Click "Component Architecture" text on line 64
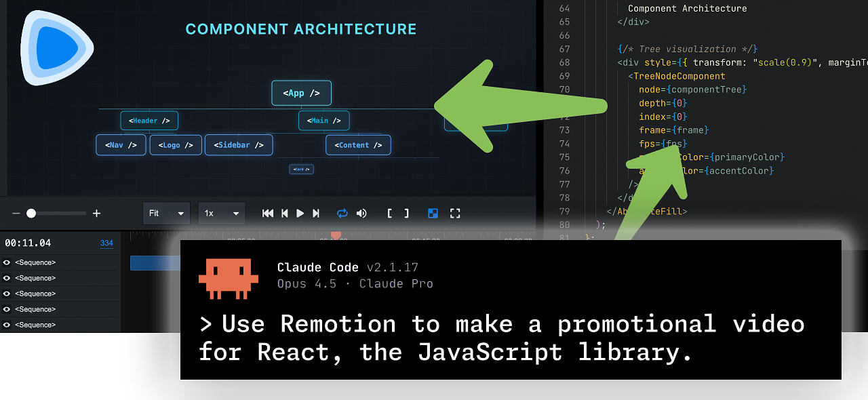The height and width of the screenshot is (400, 868). [688, 8]
